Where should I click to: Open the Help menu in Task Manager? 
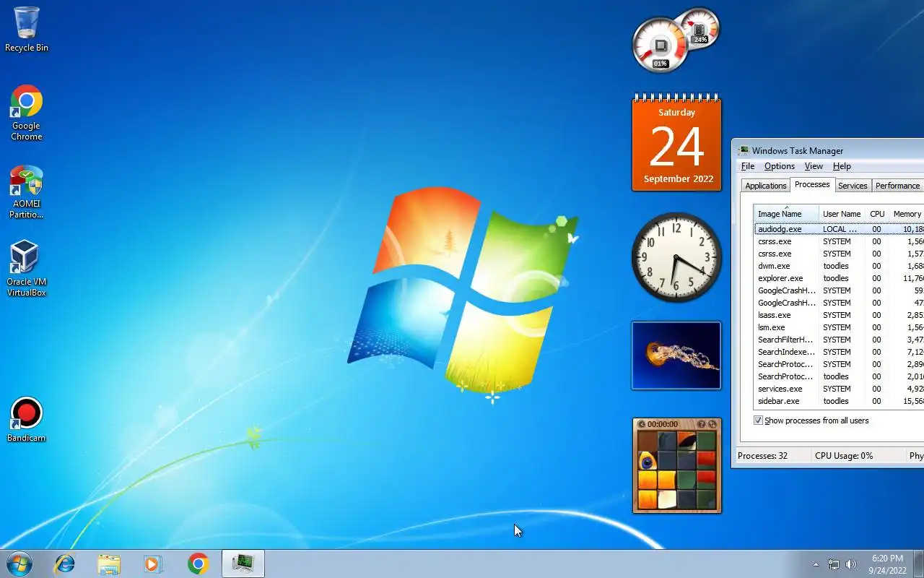click(x=842, y=166)
